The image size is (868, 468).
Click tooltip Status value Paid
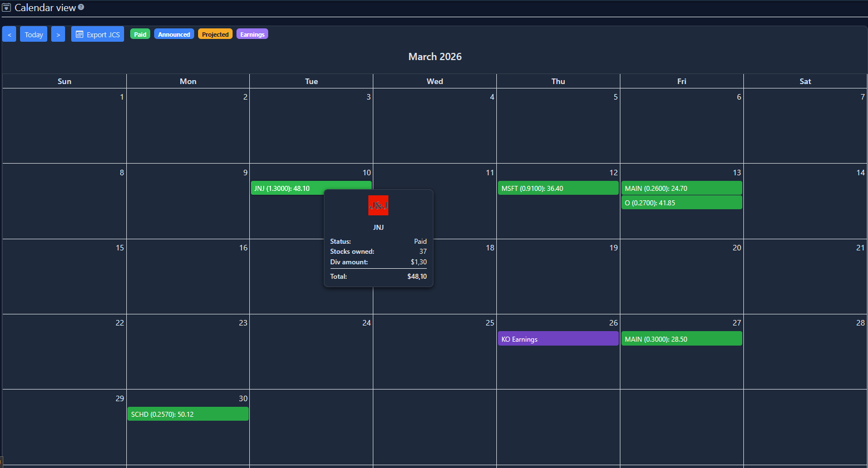point(420,242)
